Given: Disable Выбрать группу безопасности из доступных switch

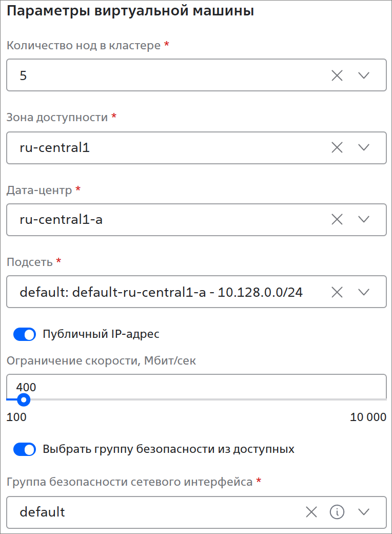Looking at the screenshot, I should 25,449.
